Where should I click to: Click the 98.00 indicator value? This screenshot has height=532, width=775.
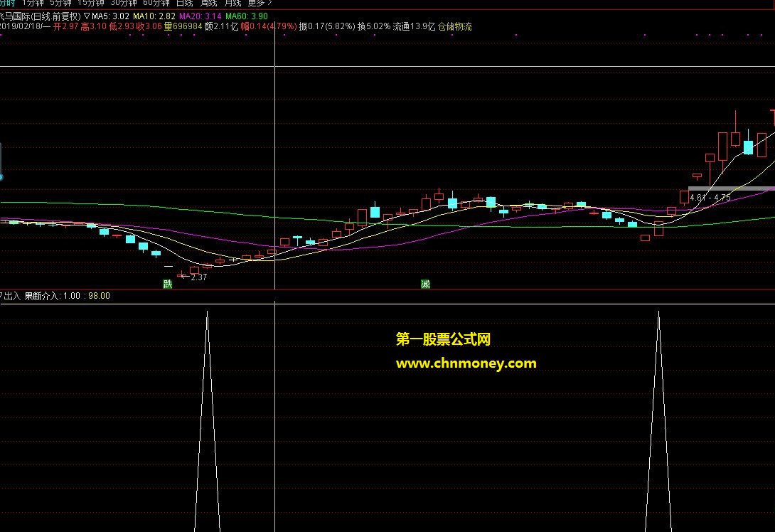tap(99, 296)
